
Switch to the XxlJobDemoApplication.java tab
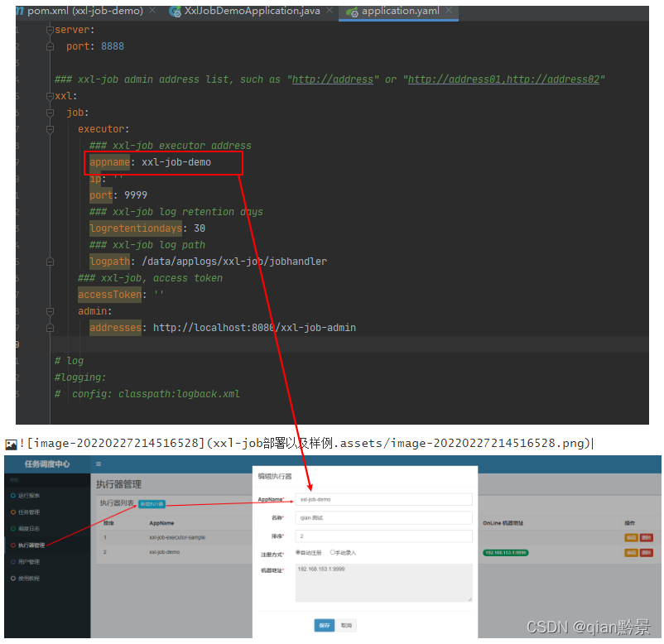tap(252, 11)
